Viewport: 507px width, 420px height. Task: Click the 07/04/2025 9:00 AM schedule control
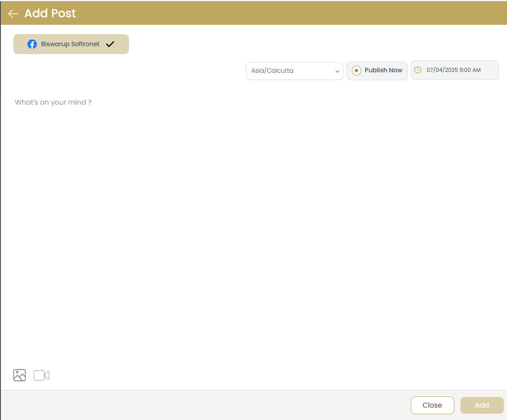pyautogui.click(x=454, y=70)
